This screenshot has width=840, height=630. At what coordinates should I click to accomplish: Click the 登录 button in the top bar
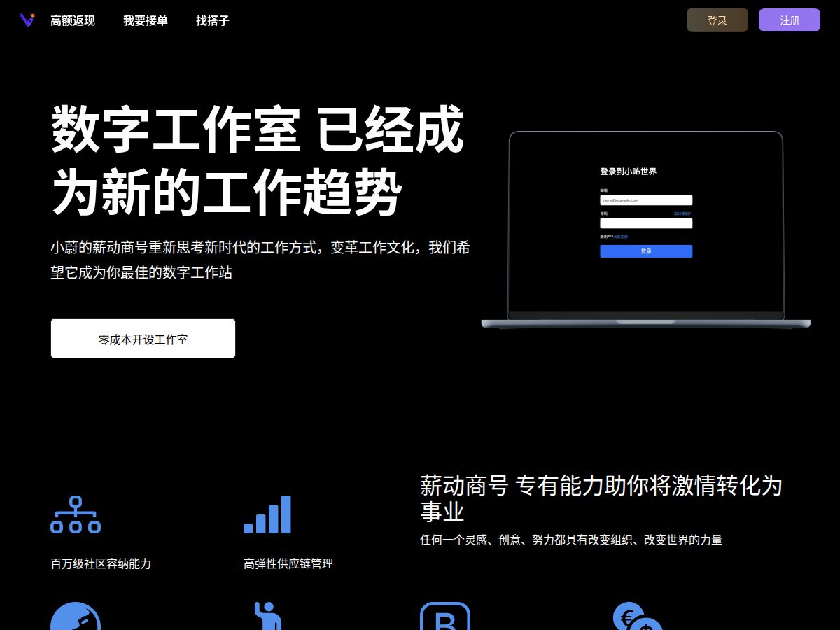point(717,20)
